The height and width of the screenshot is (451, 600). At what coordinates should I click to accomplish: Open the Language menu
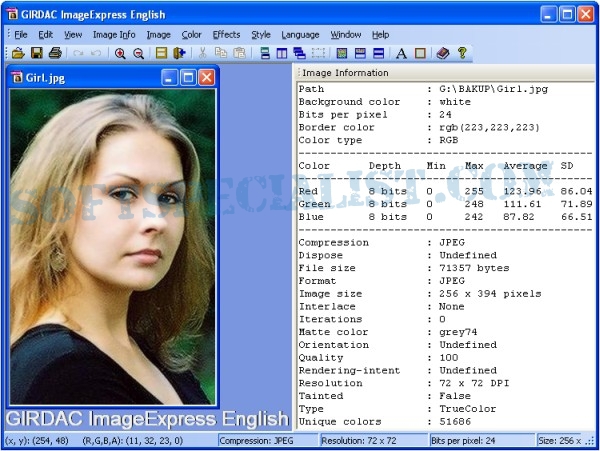coord(300,34)
